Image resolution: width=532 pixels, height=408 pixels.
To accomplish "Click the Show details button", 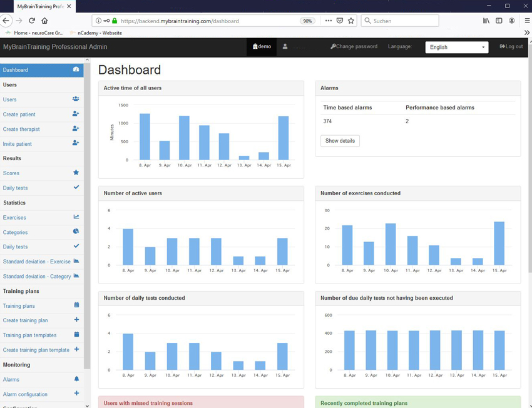I will (340, 141).
